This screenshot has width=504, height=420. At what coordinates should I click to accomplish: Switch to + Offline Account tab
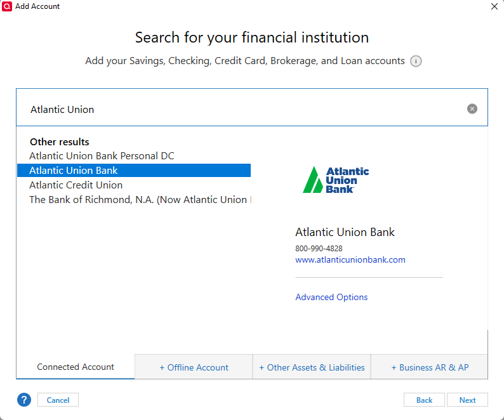pyautogui.click(x=194, y=367)
